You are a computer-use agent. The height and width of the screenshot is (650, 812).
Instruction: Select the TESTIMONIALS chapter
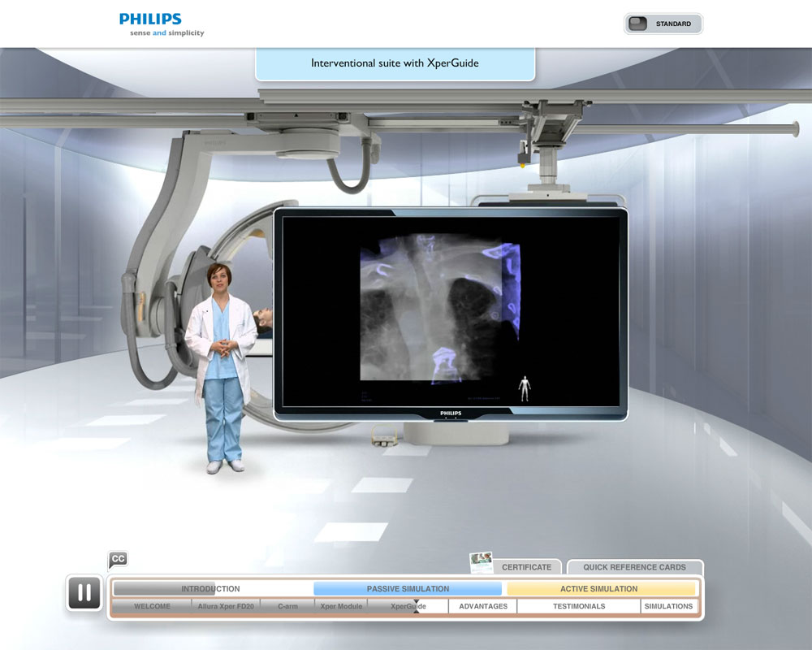[578, 605]
